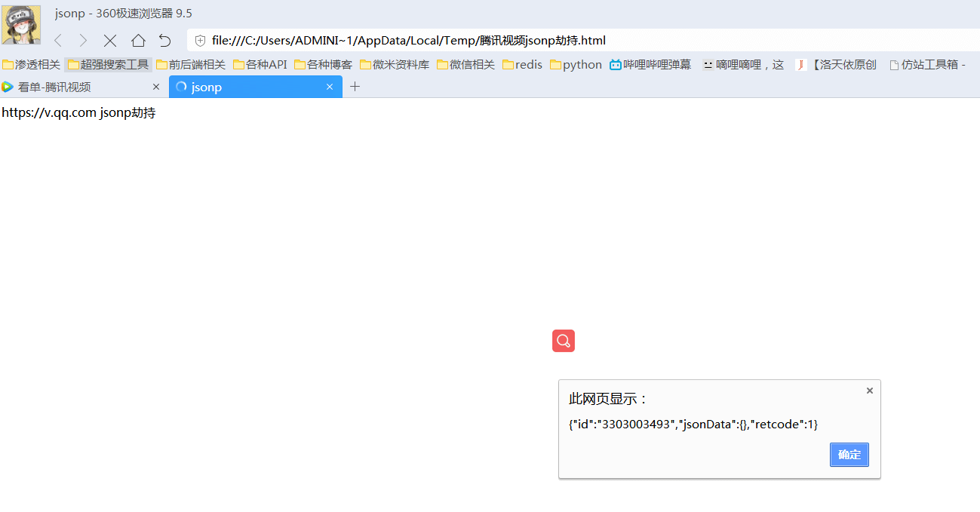Viewport: 980px width, 512px height.
Task: Open the home page icon
Action: pos(138,41)
